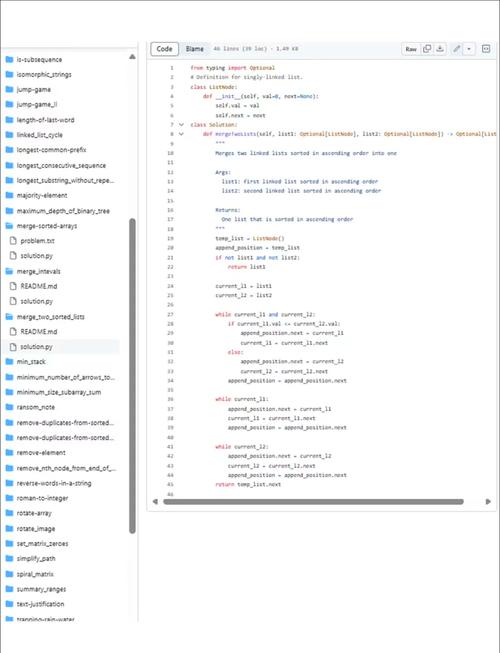Open the symbols panel icon
This screenshot has width=500, height=653.
pos(486,49)
